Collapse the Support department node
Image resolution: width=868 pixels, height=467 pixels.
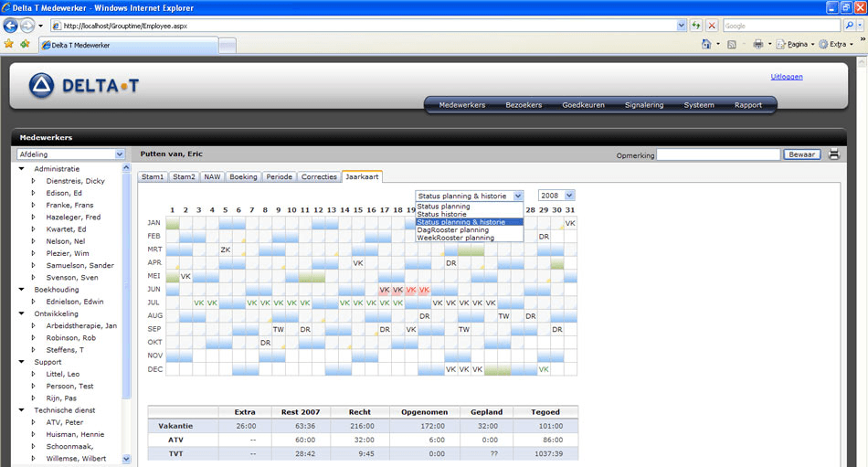pos(22,362)
